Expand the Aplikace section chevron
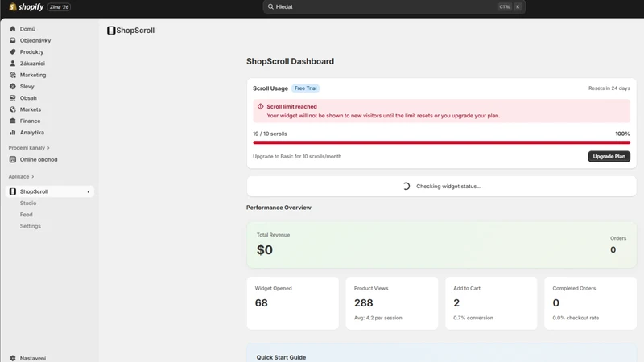Screen dimensions: 644x362 33,176
